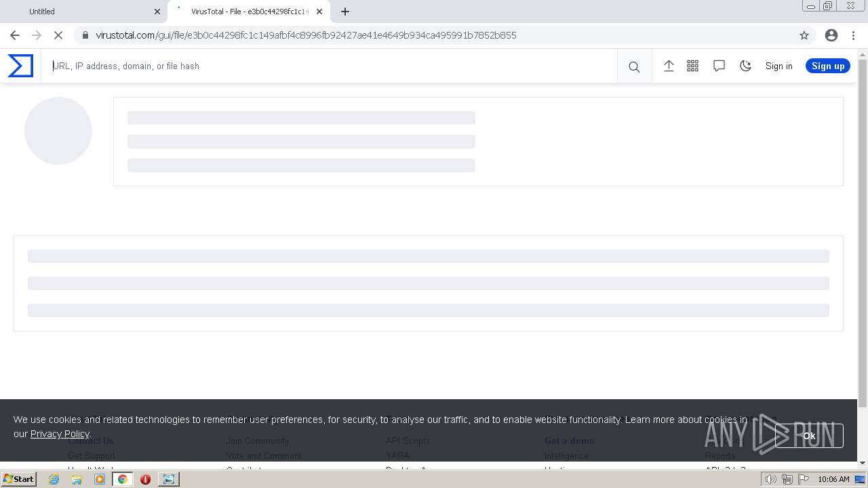Click the show desktop button
Image resolution: width=868 pixels, height=488 pixels.
pos(861,479)
